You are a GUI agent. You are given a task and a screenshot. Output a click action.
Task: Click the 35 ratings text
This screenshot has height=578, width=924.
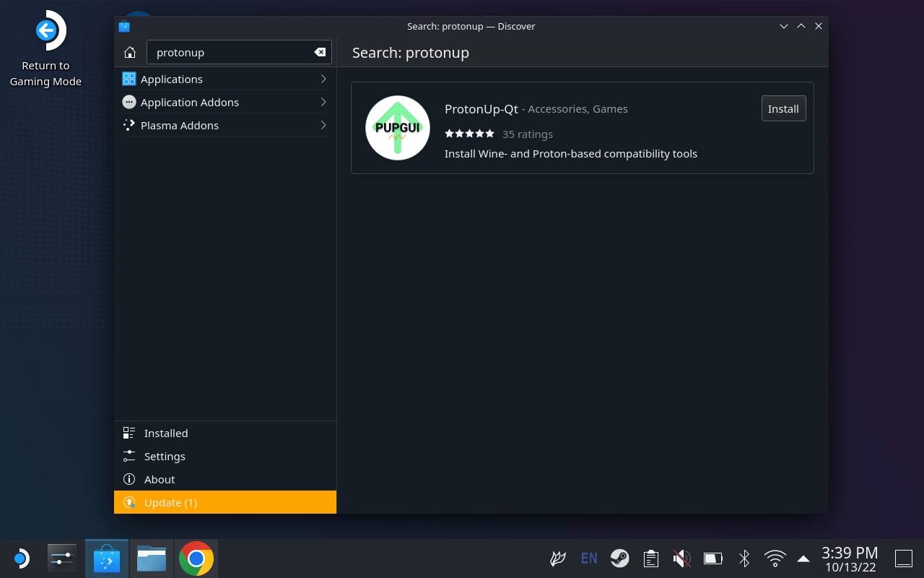click(x=528, y=134)
